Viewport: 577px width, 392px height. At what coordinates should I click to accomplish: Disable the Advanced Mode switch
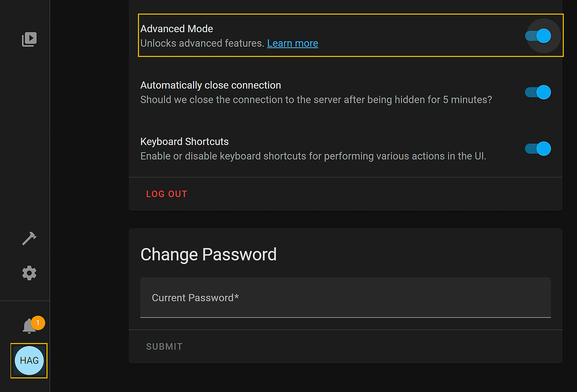pos(538,36)
